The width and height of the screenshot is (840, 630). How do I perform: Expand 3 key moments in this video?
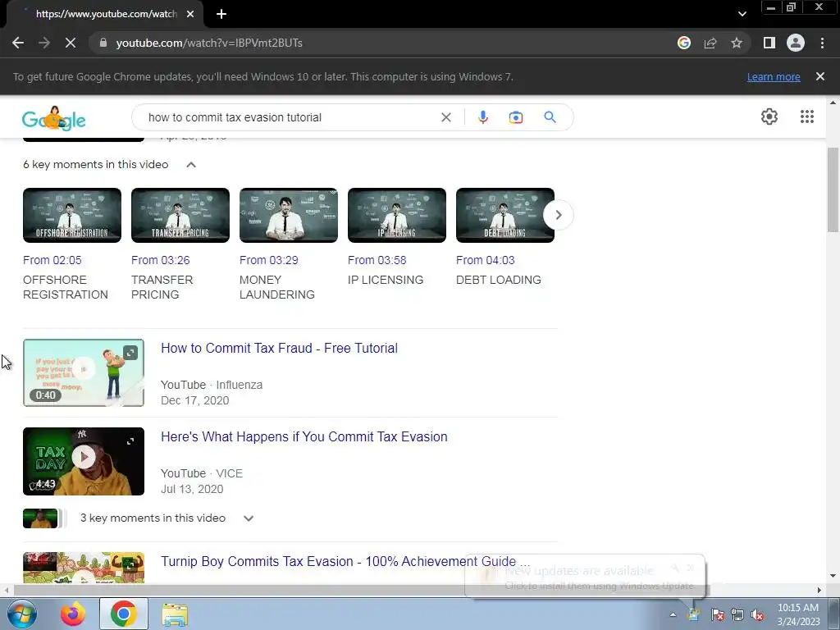pyautogui.click(x=248, y=518)
